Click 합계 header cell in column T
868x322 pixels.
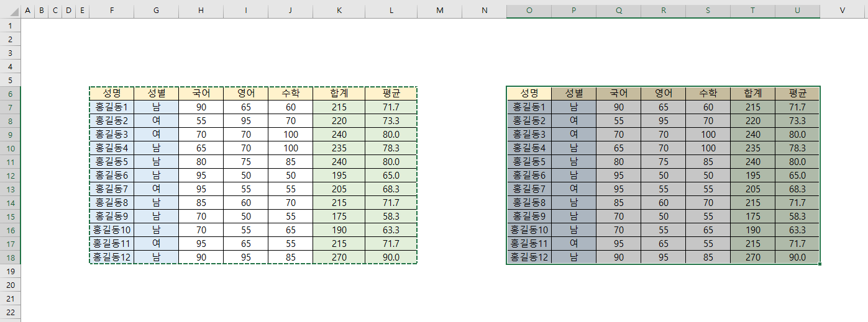[x=752, y=93]
